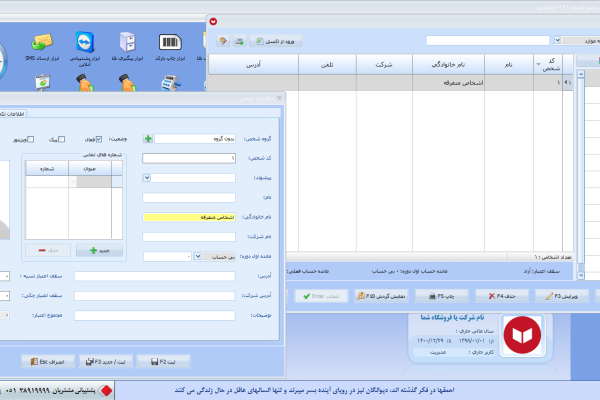Click the کد شخص (person code) input field
Screen dimensions: 600x400
(x=189, y=158)
